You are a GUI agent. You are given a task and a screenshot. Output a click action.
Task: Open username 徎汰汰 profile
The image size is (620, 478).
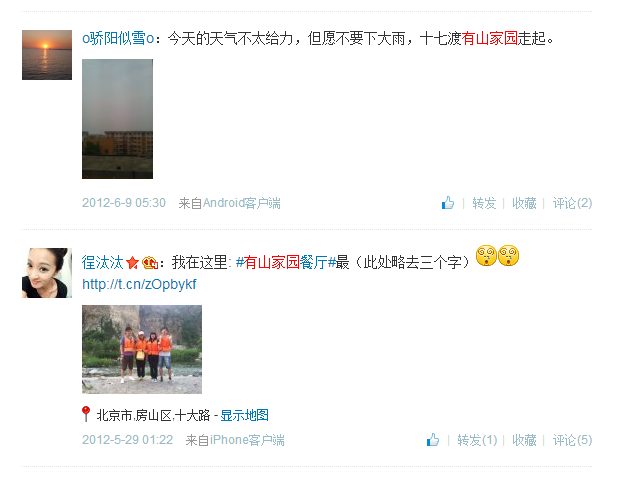pyautogui.click(x=103, y=263)
